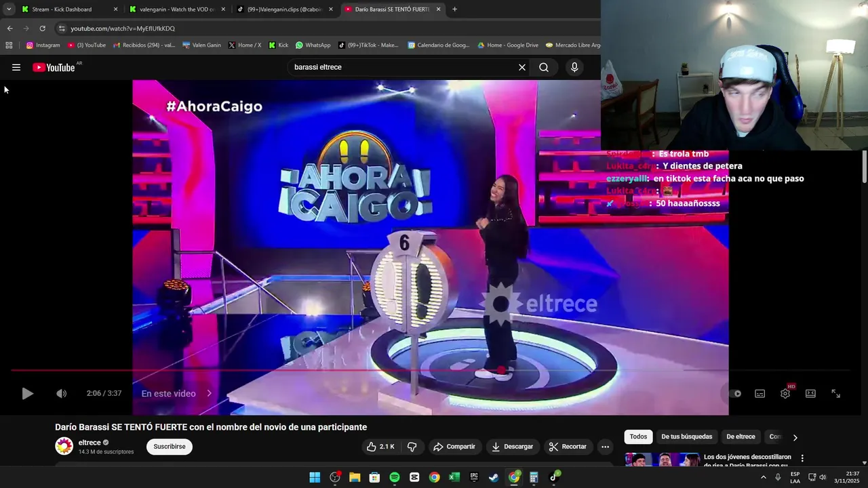
Task: Open the YouTube hamburger guide menu
Action: [x=16, y=67]
